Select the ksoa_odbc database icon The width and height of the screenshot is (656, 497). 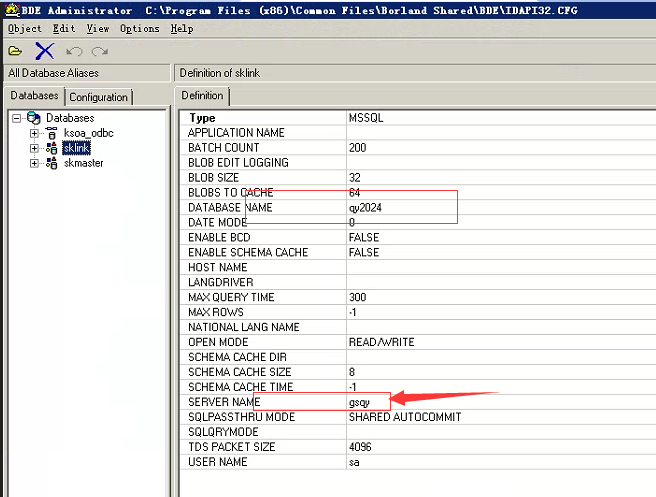click(x=52, y=133)
